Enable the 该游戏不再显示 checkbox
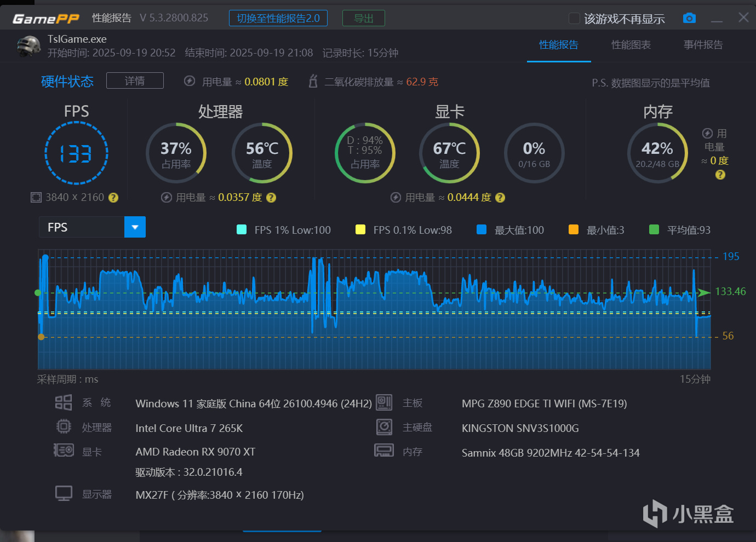 tap(574, 18)
